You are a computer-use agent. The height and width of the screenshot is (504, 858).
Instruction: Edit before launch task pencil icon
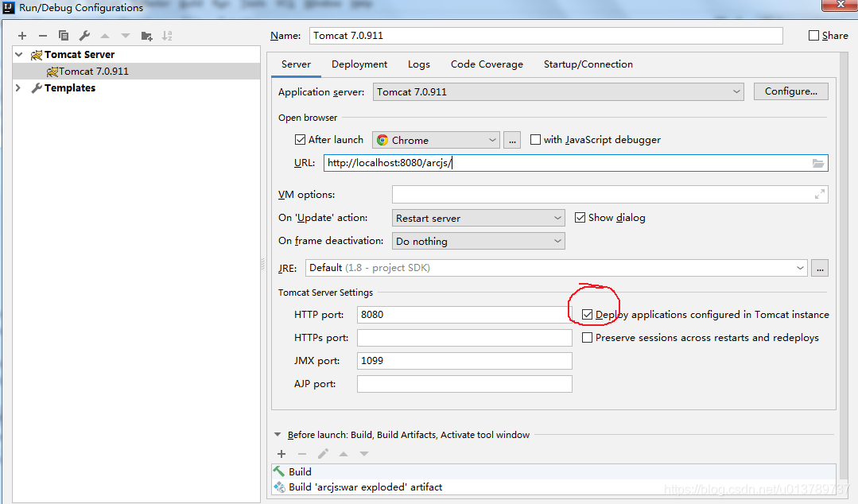(x=323, y=454)
